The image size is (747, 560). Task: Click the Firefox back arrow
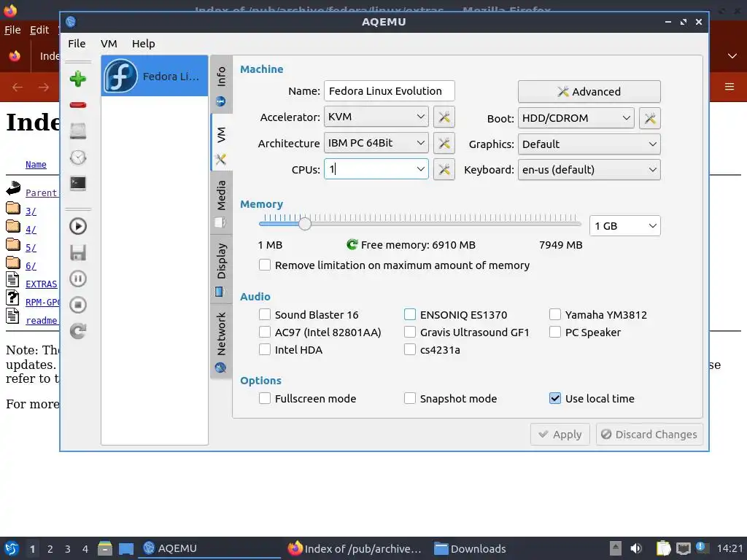click(x=18, y=87)
